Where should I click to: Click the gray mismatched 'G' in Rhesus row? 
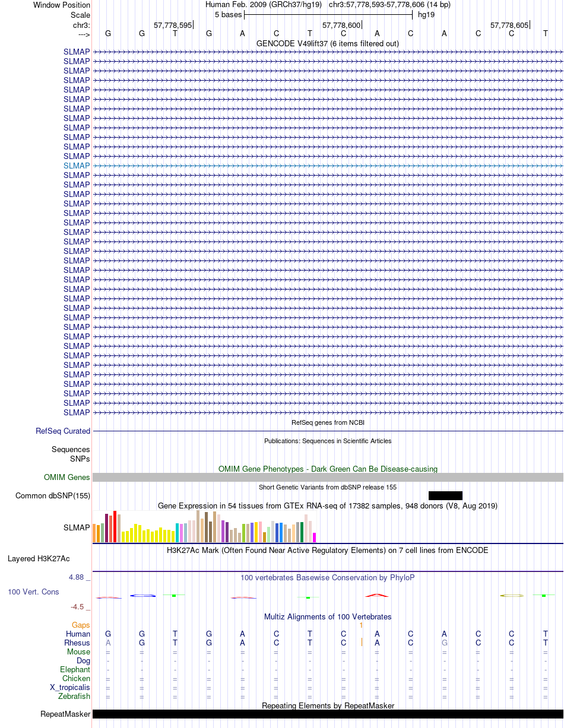point(444,643)
